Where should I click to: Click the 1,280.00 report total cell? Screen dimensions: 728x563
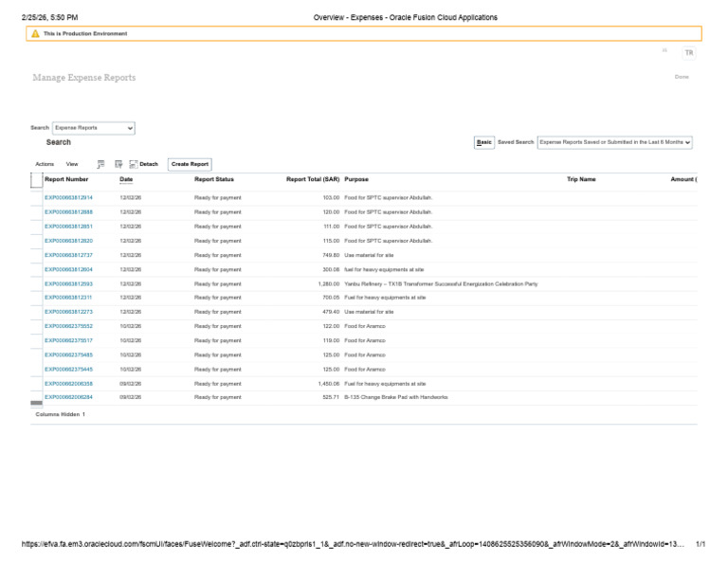[x=329, y=284]
